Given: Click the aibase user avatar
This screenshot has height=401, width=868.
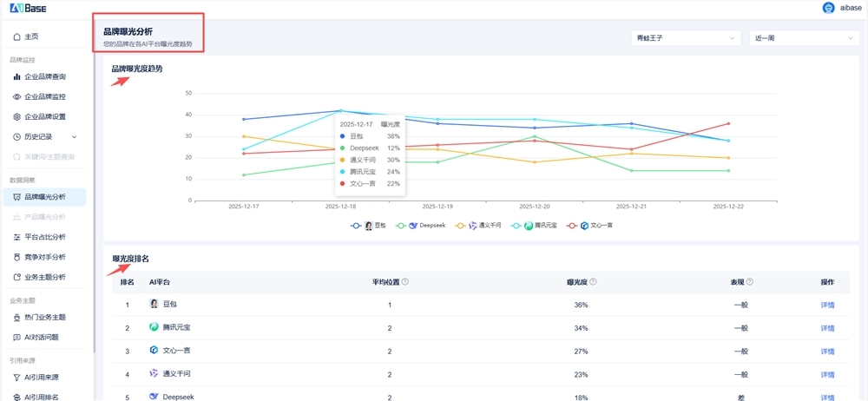Looking at the screenshot, I should coord(828,9).
